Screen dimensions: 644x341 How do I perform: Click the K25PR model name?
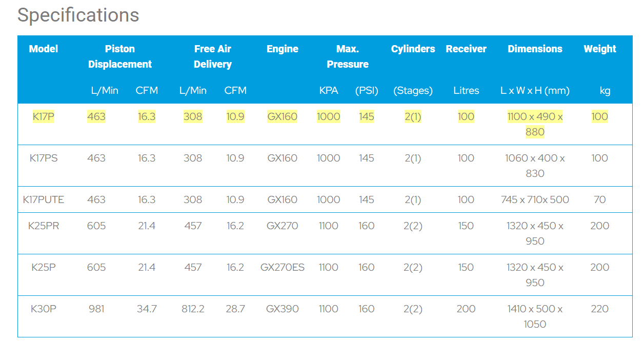pyautogui.click(x=43, y=226)
